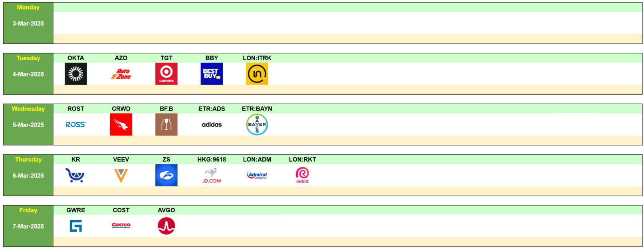
Task: Click the CrowdStrike red falcon logo
Action: tap(121, 125)
